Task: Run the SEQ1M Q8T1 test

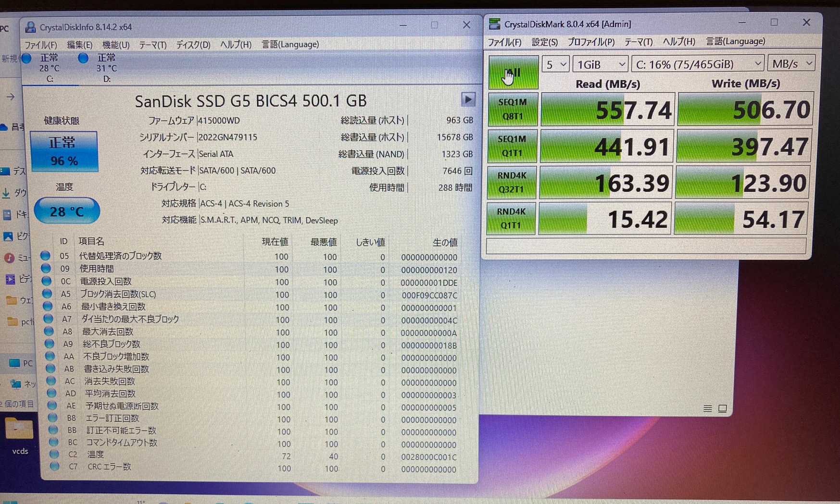Action: (512, 109)
